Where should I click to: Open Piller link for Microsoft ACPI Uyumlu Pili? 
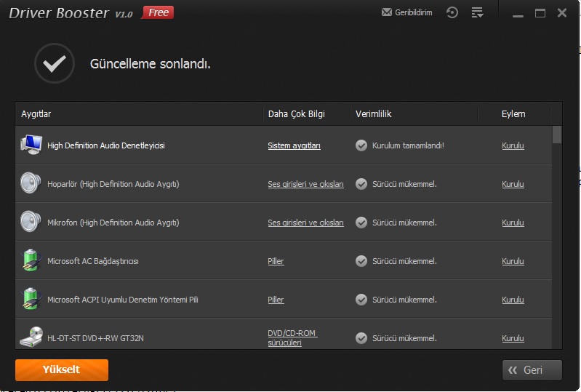tap(276, 300)
